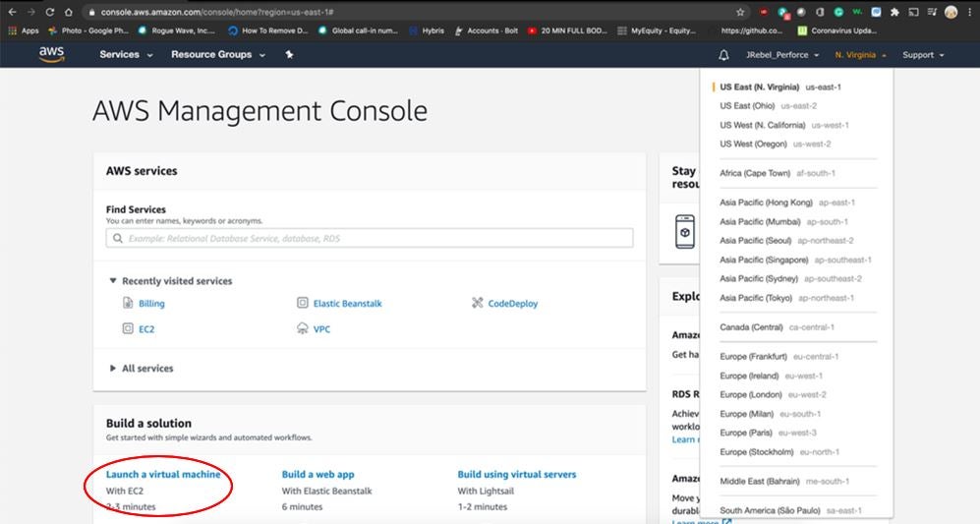Viewport: 980px width, 524px height.
Task: Open Chrome three-dot menu
Action: point(970,12)
